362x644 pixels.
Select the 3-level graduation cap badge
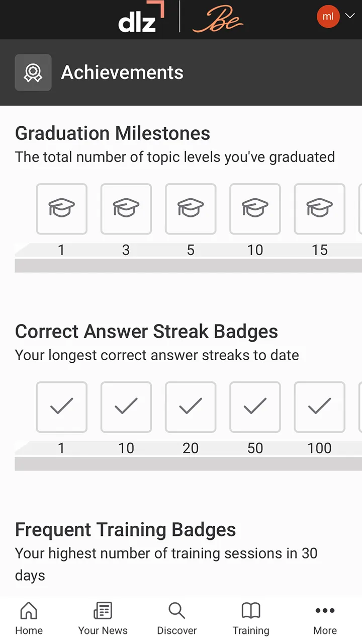coord(126,209)
